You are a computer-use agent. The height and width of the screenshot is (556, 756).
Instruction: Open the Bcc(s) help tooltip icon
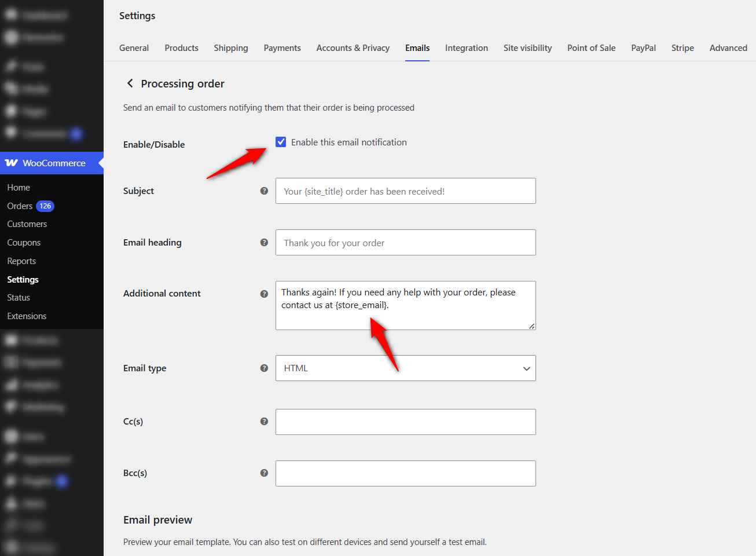(264, 473)
